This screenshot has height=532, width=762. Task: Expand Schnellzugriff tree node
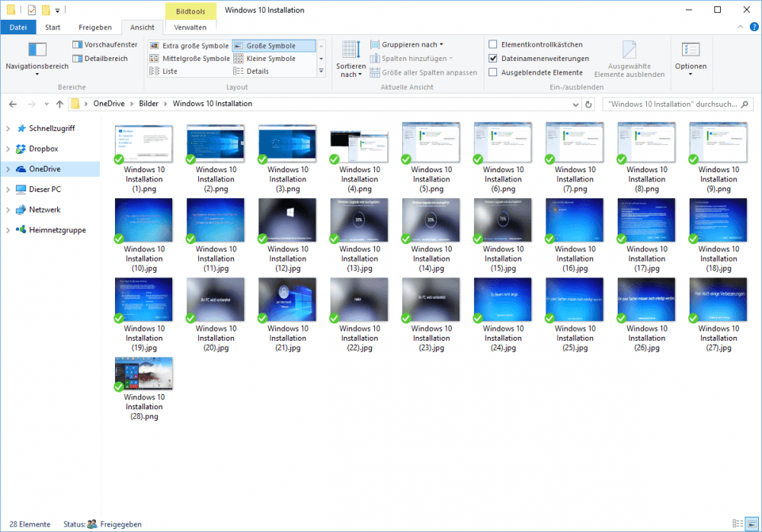[x=8, y=128]
